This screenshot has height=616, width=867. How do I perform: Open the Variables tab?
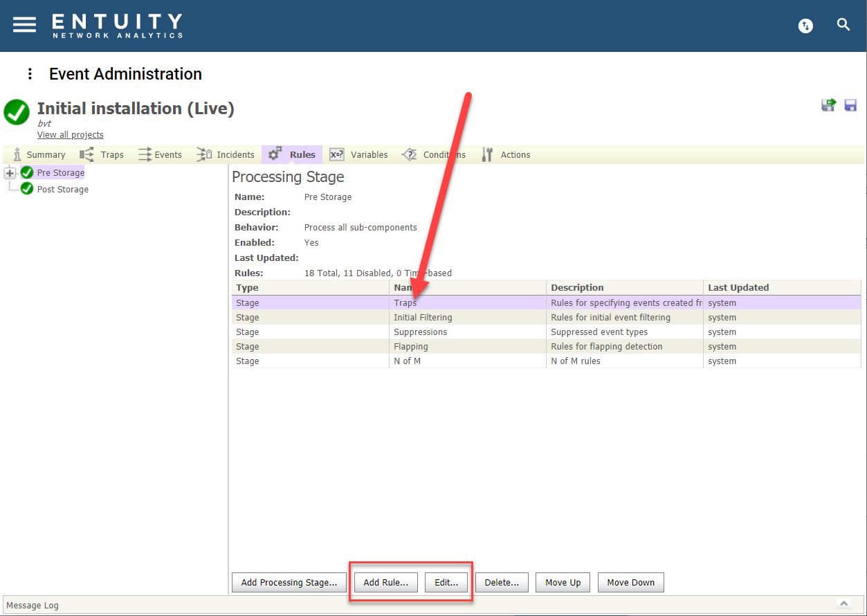click(358, 154)
